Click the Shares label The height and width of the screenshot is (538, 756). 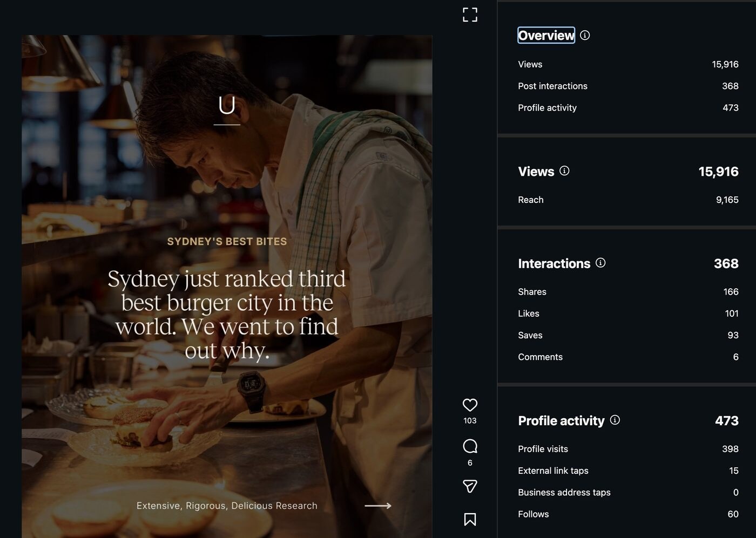coord(532,291)
